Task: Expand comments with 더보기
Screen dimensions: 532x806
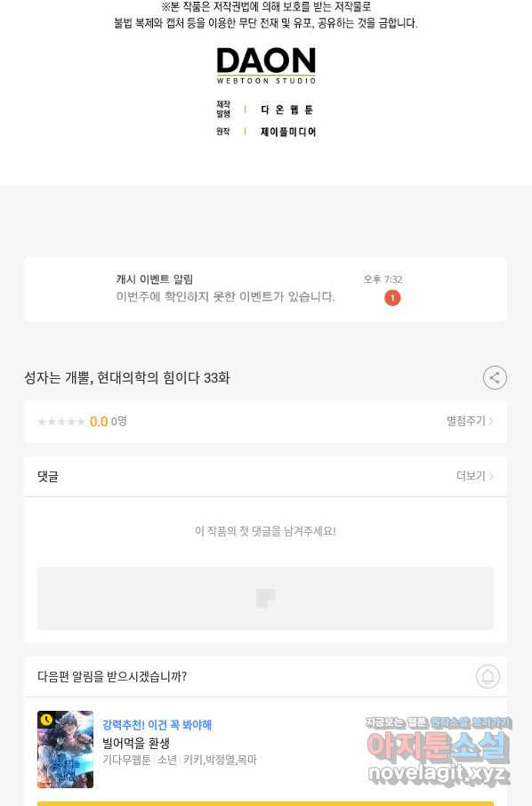Action: tap(475, 476)
